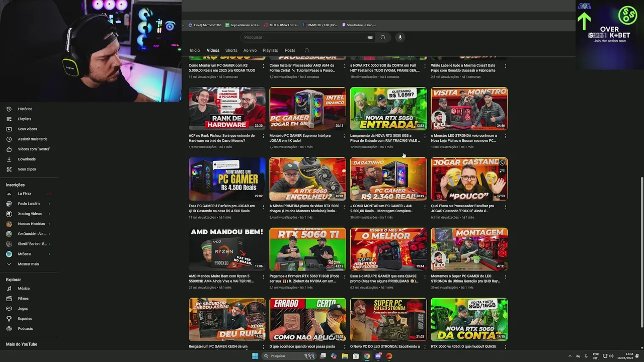
Task: Open BMW E82 / E88 bookmark
Action: pyautogui.click(x=320, y=25)
